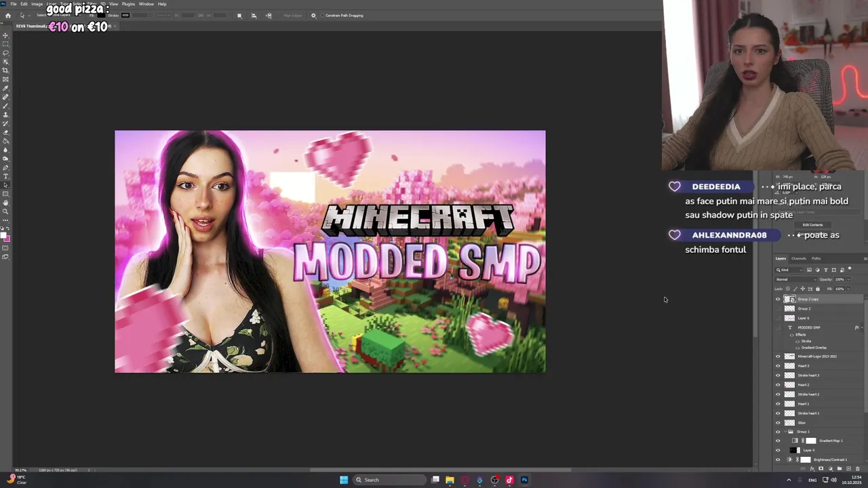
Task: Hide the Heart 3 layer
Action: (x=778, y=366)
